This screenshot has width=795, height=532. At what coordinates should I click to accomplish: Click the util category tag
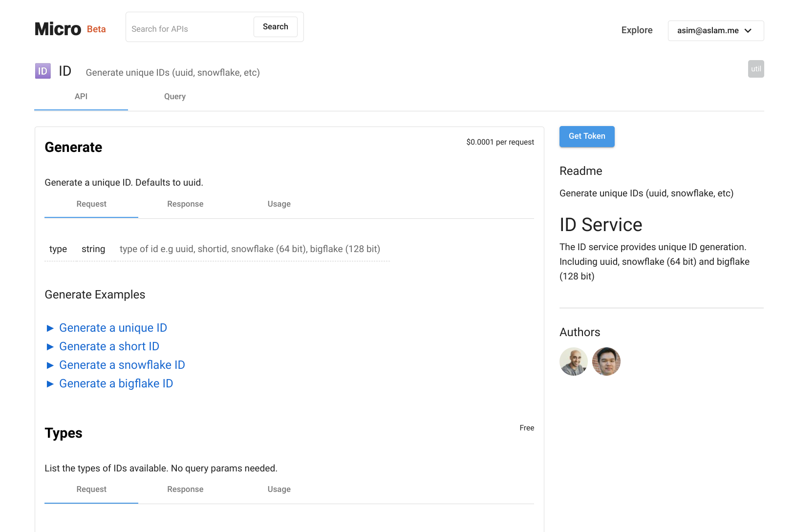pos(756,69)
